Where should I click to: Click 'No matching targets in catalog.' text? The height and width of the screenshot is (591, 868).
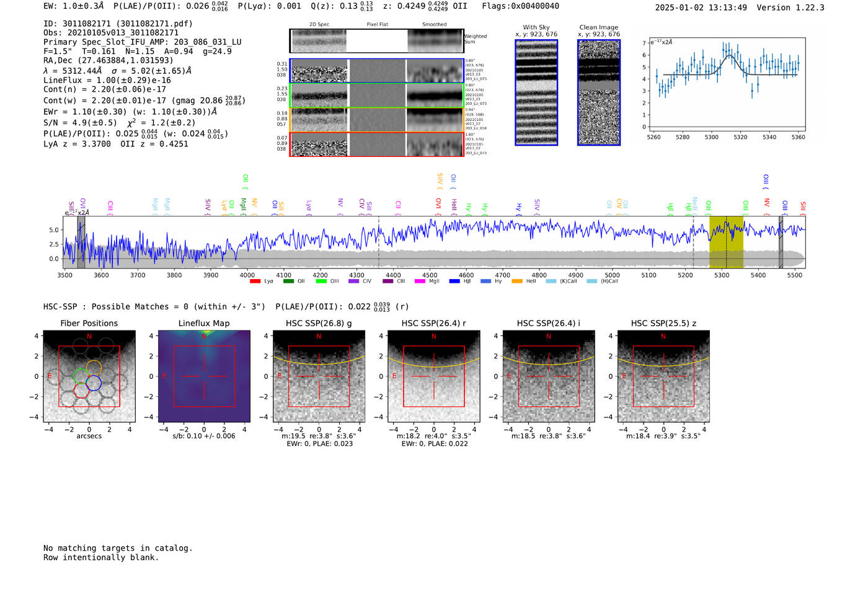click(x=118, y=548)
